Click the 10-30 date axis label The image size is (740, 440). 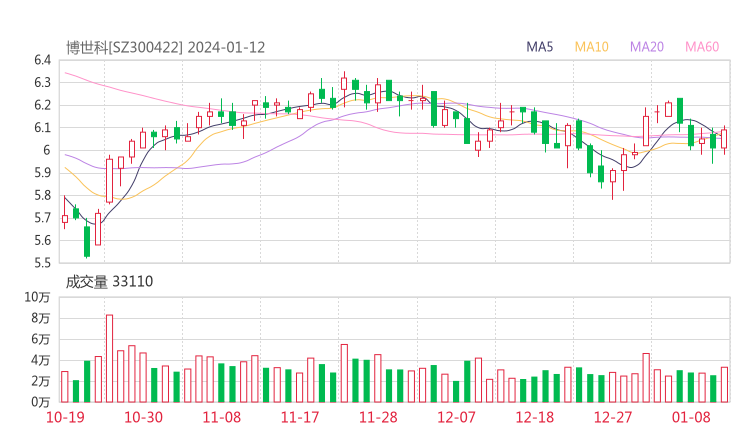[143, 417]
